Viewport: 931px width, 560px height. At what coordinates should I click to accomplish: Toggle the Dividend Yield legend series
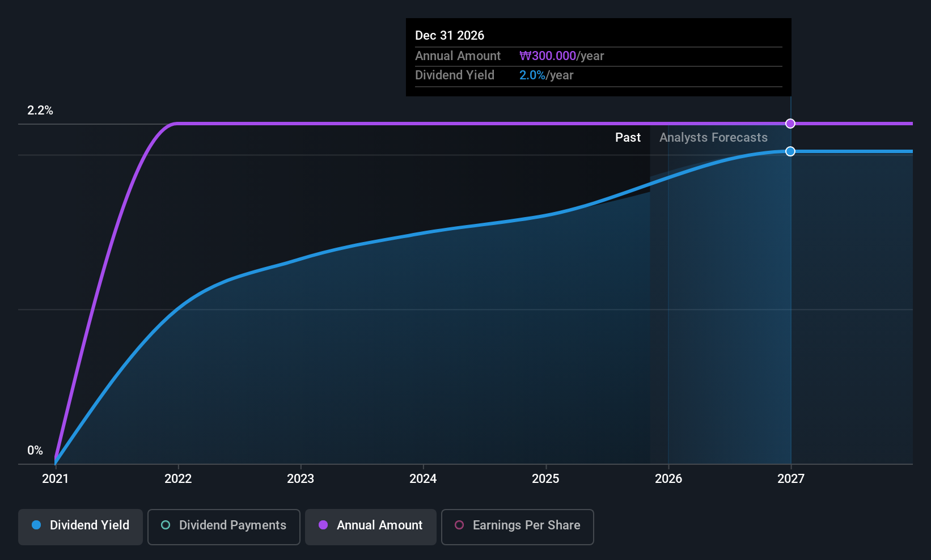pyautogui.click(x=81, y=527)
